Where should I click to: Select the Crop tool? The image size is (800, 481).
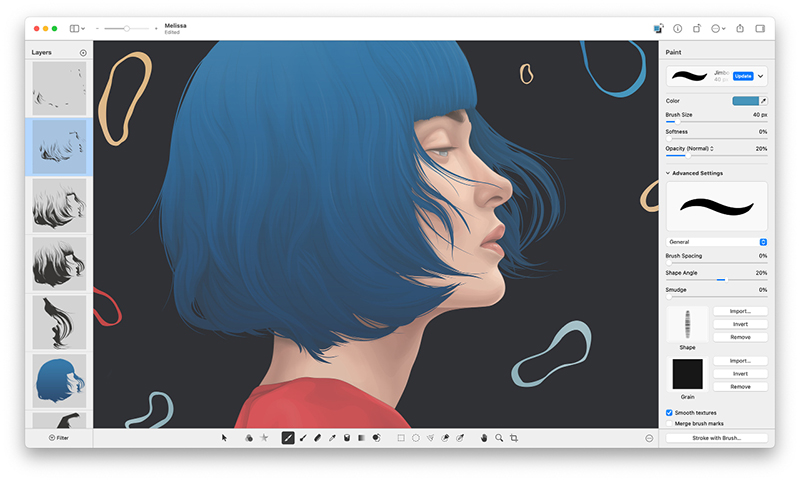click(514, 438)
